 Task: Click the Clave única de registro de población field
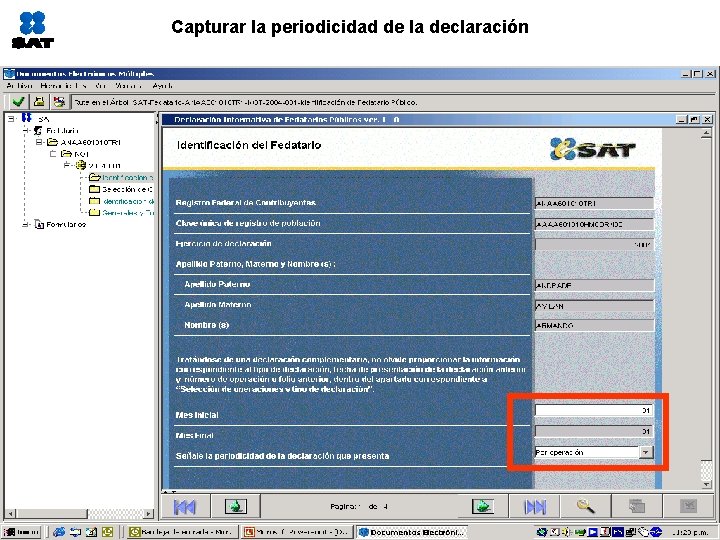tap(594, 224)
